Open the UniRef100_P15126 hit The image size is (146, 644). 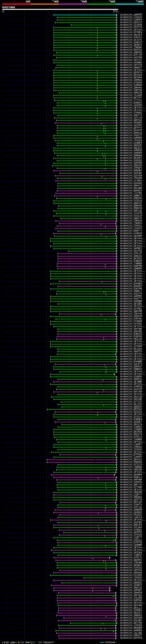point(131,201)
